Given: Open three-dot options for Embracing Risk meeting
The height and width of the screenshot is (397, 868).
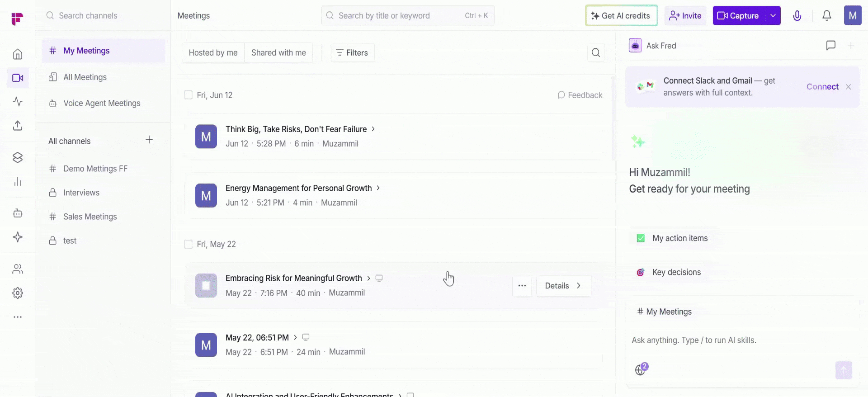Looking at the screenshot, I should click(522, 286).
